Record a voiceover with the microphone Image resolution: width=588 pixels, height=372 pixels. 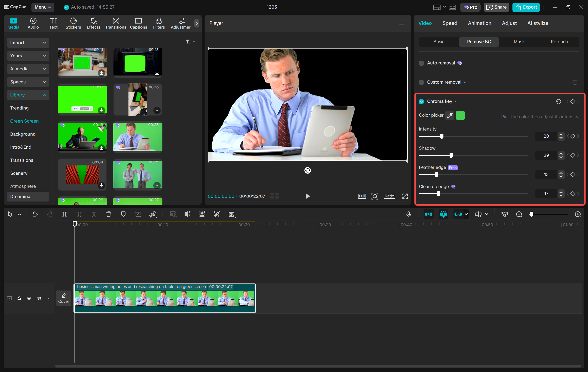click(x=409, y=214)
